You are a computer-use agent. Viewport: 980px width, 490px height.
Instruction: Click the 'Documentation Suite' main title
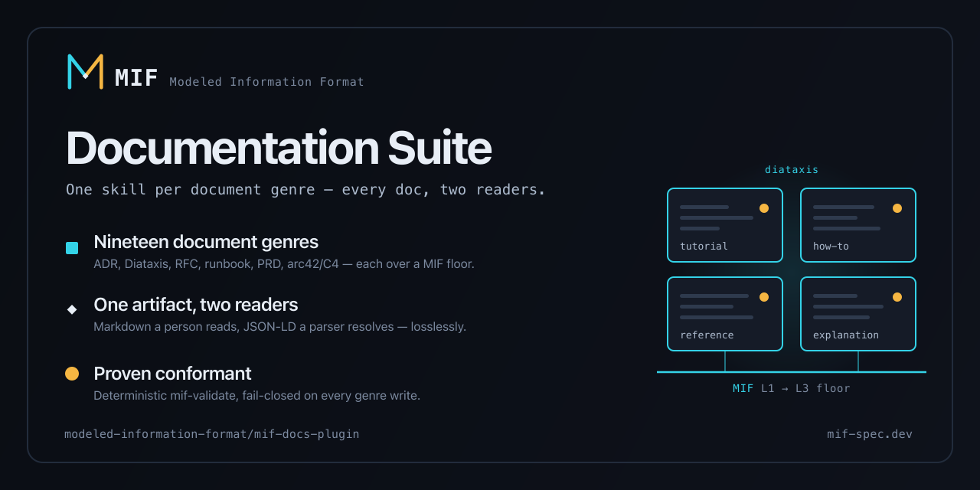(279, 148)
